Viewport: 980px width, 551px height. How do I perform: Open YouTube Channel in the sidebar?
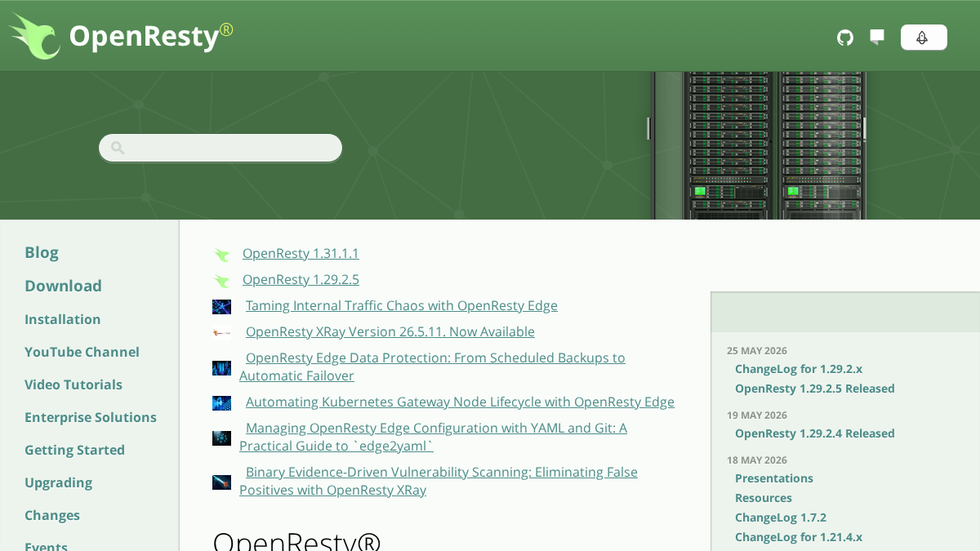(x=82, y=352)
